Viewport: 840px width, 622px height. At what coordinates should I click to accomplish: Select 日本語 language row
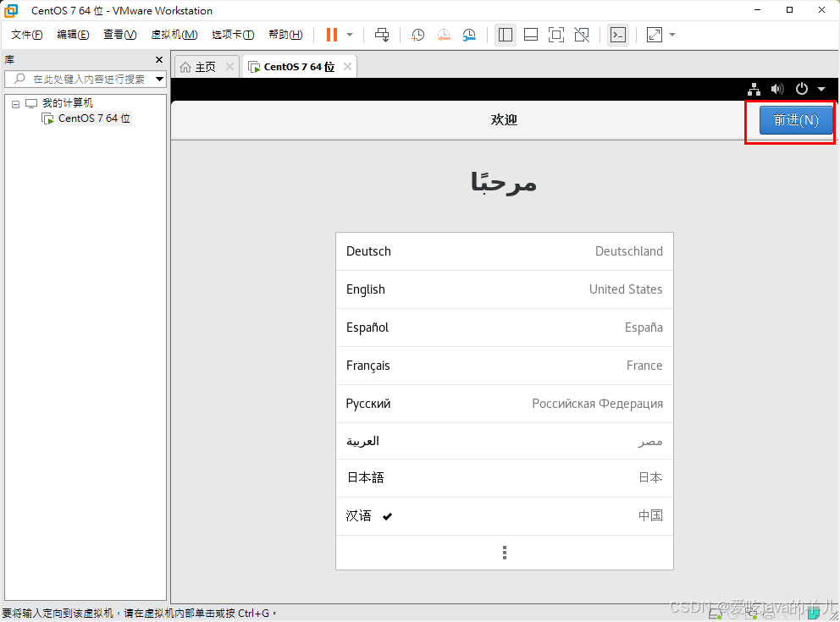tap(504, 477)
